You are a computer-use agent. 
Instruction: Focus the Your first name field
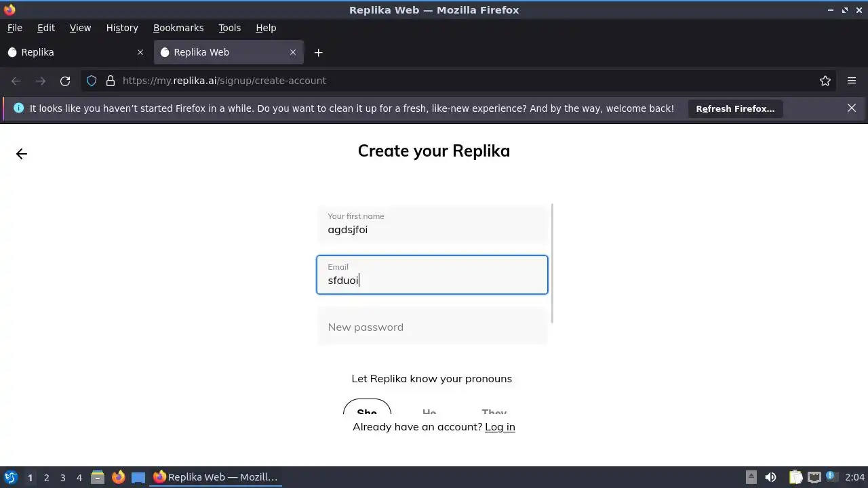pyautogui.click(x=432, y=224)
